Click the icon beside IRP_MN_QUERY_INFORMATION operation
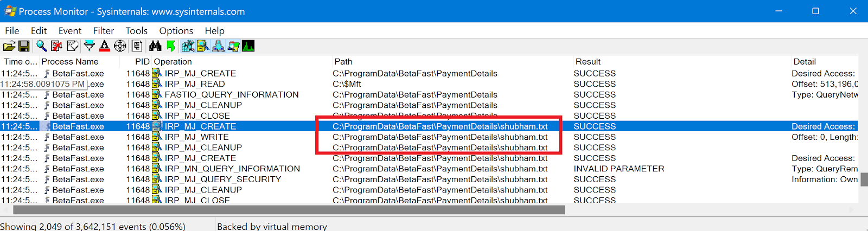This screenshot has height=231, width=868. (x=157, y=169)
